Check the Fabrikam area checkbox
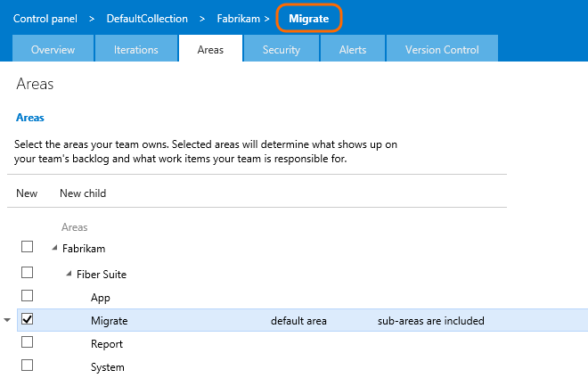The width and height of the screenshot is (588, 378). pos(27,247)
